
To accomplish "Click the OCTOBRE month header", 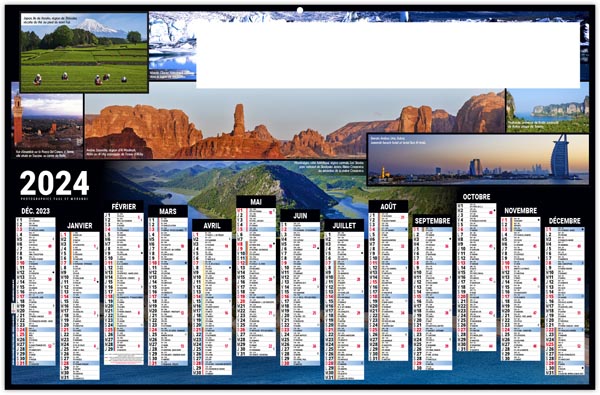I will pyautogui.click(x=476, y=197).
